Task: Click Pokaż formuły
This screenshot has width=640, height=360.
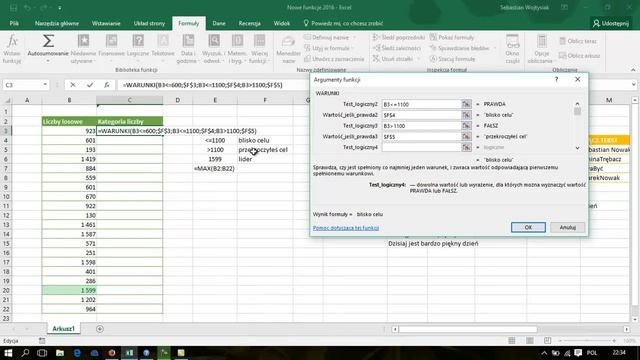Action: pos(452,38)
